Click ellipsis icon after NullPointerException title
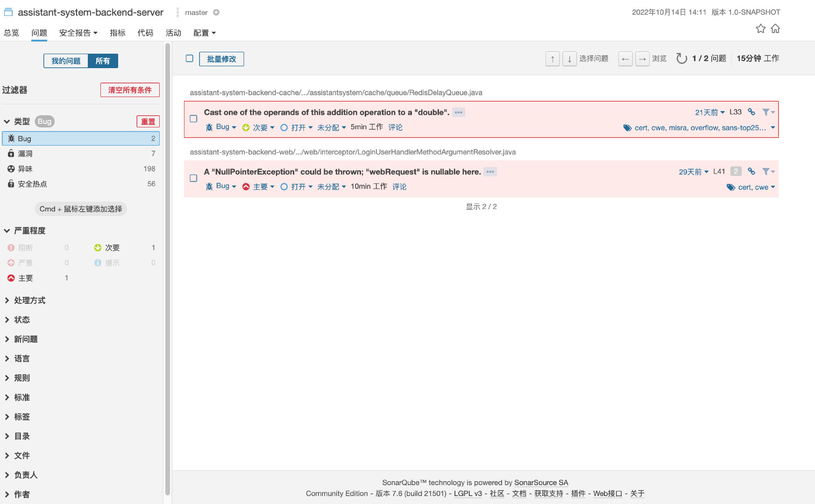 click(490, 172)
